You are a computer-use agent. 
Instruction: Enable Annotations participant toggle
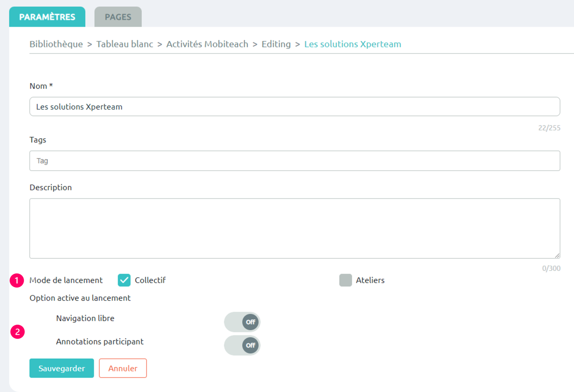click(x=242, y=345)
